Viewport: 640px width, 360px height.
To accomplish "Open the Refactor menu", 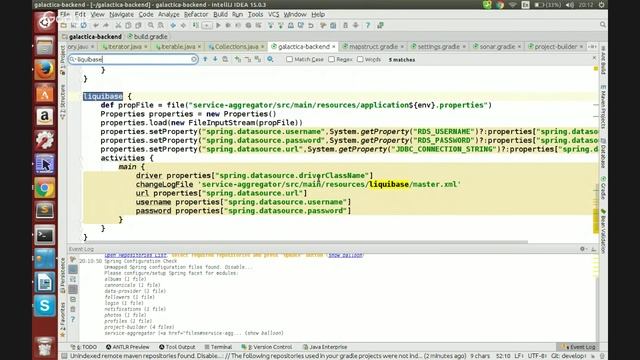I will pyautogui.click(x=196, y=14).
